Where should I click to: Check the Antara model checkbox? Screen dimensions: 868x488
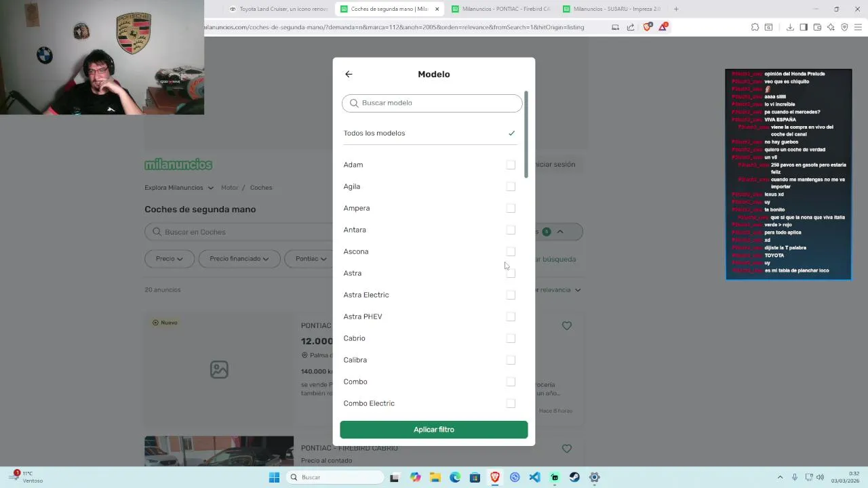pos(511,230)
